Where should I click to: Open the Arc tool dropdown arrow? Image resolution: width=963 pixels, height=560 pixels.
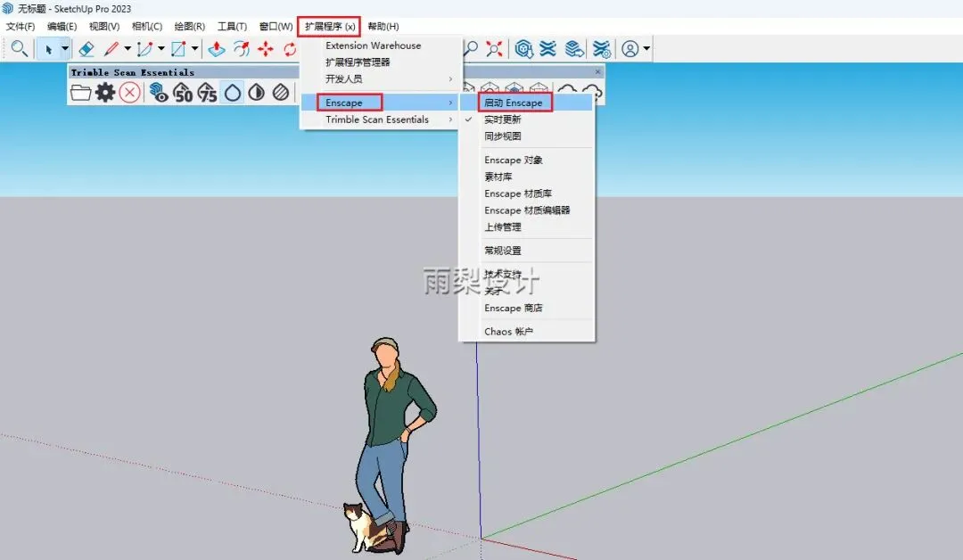[x=160, y=49]
